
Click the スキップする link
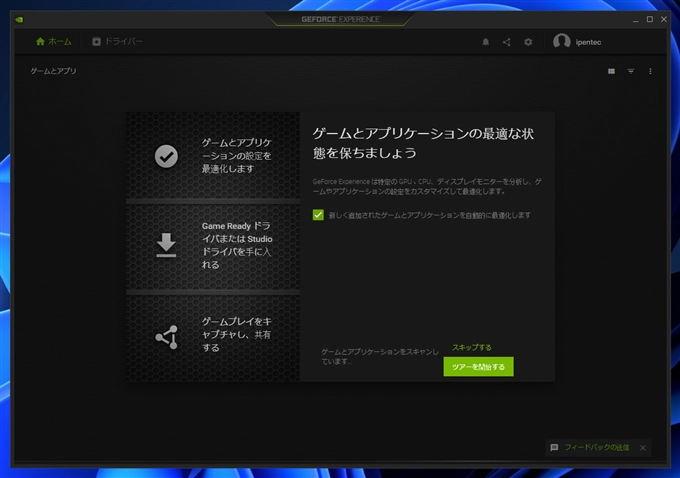[471, 347]
